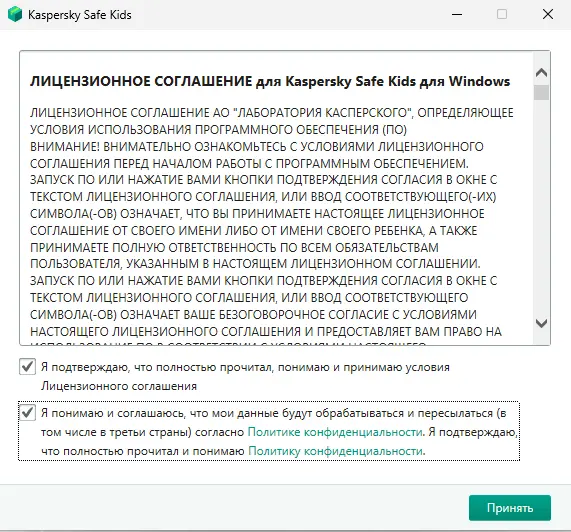The width and height of the screenshot is (571, 532).
Task: Toggle via the 'Я подтверждаю, что полностью прочитал' label
Action: click(245, 376)
